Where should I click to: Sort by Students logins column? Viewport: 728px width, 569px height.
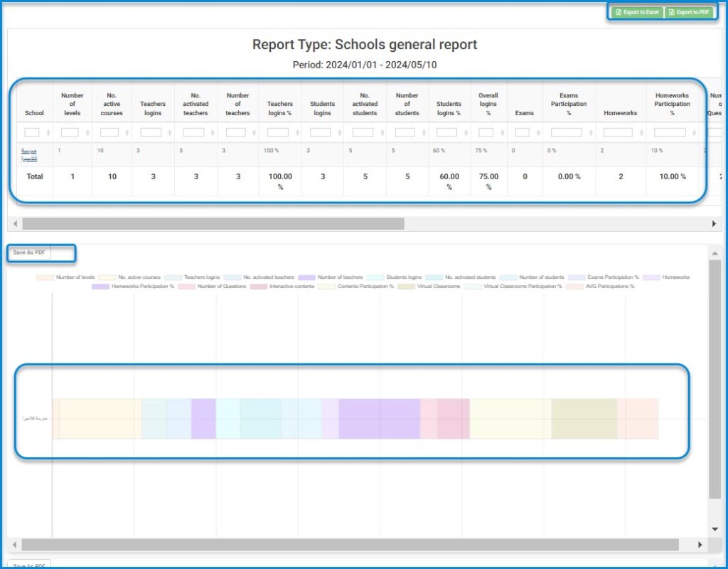339,133
